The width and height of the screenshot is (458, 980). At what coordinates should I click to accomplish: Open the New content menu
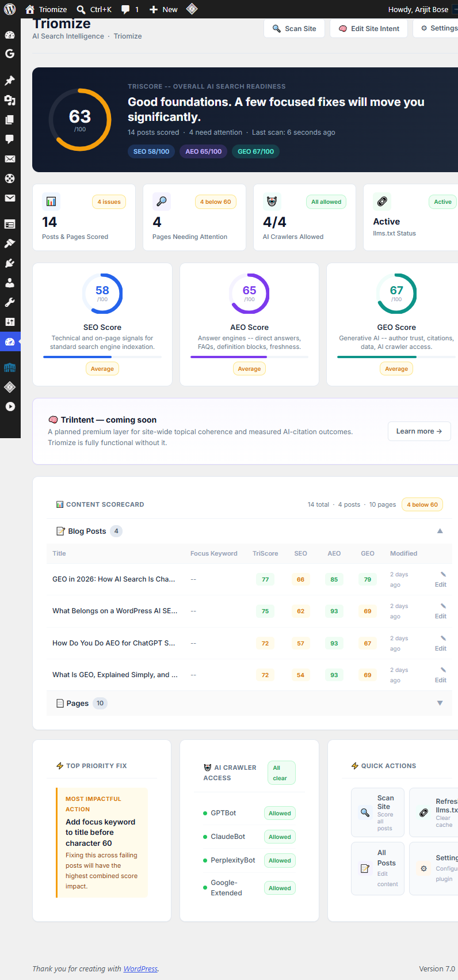pyautogui.click(x=163, y=9)
